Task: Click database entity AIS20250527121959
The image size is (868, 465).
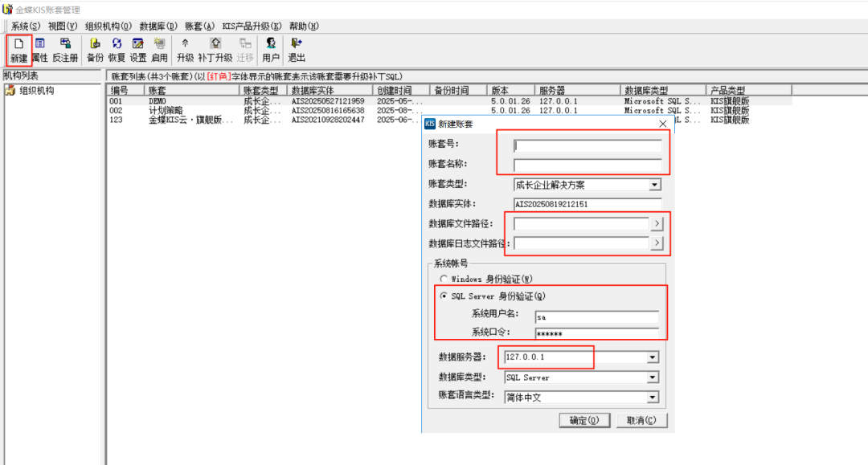Action: [328, 101]
